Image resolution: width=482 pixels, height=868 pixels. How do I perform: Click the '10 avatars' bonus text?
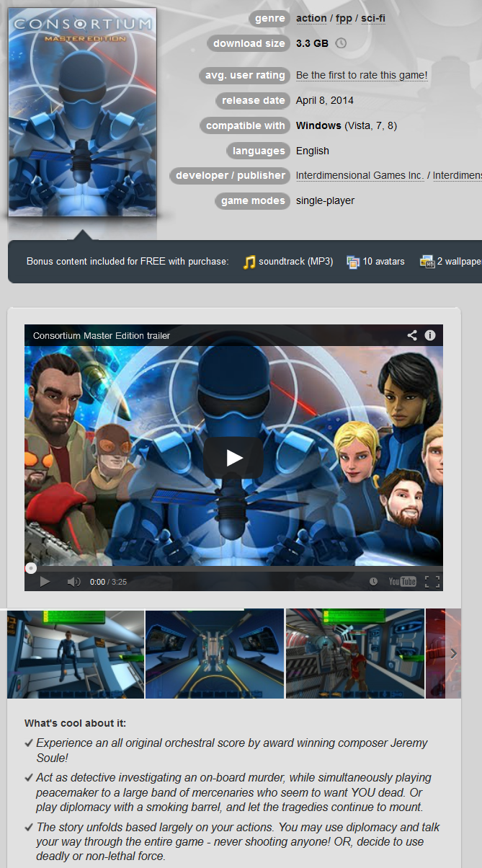[x=384, y=262]
